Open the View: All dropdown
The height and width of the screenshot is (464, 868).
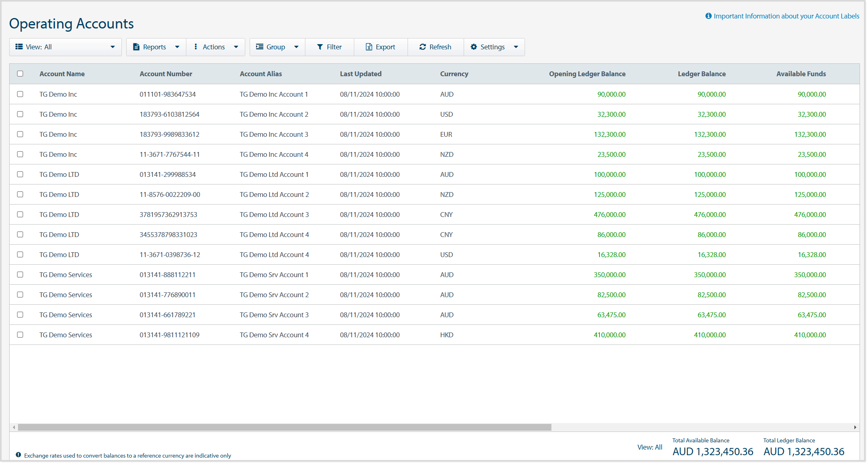(x=65, y=47)
